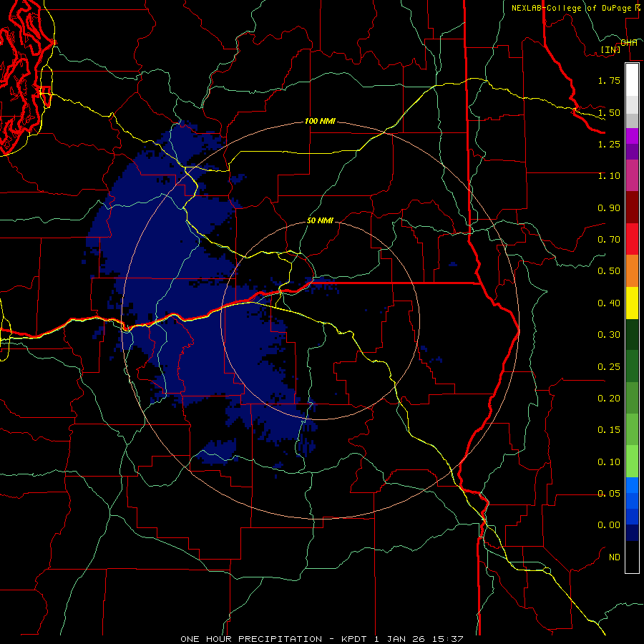
Task: Click the 15:37 timestamp in caption
Action: coord(447,639)
